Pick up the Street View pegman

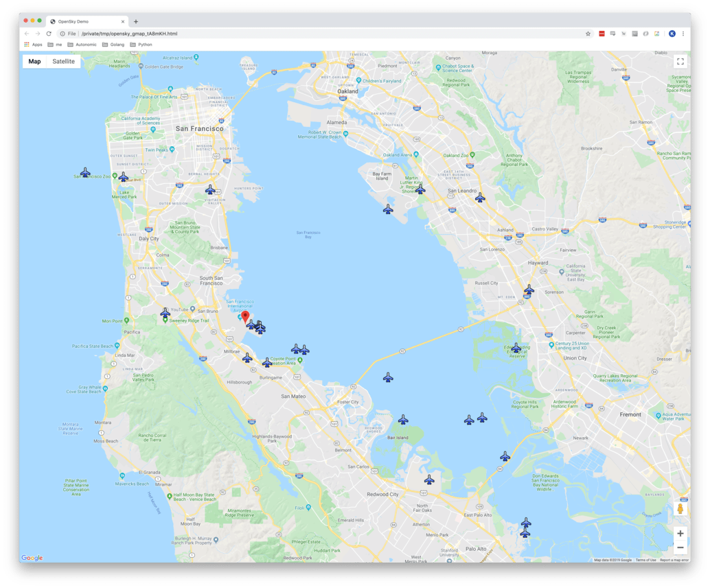point(680,508)
